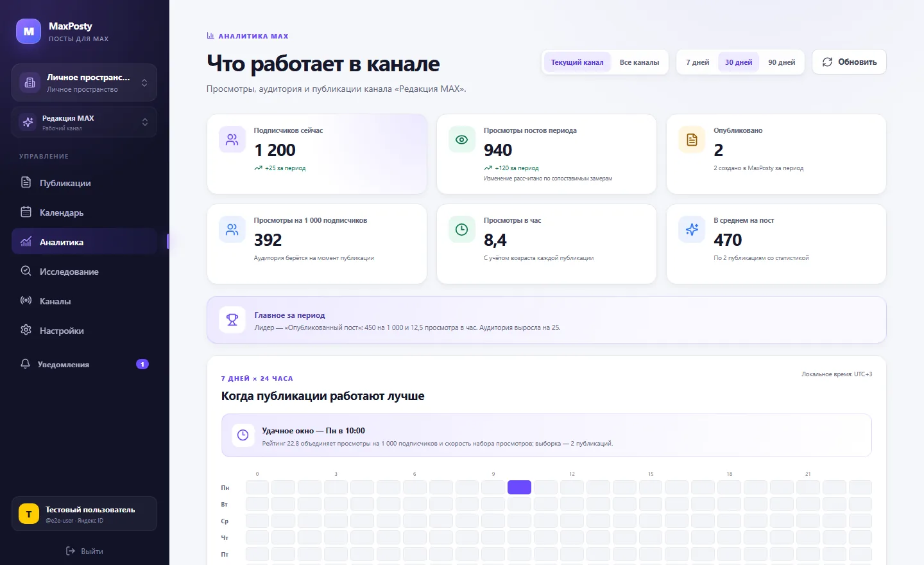Click the text +120 за период
This screenshot has width=924, height=565.
pyautogui.click(x=517, y=168)
